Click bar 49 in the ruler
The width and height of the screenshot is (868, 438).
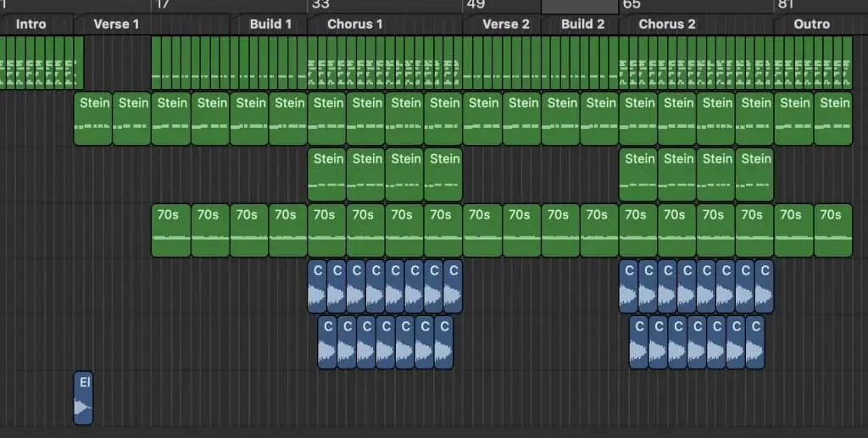(x=476, y=5)
